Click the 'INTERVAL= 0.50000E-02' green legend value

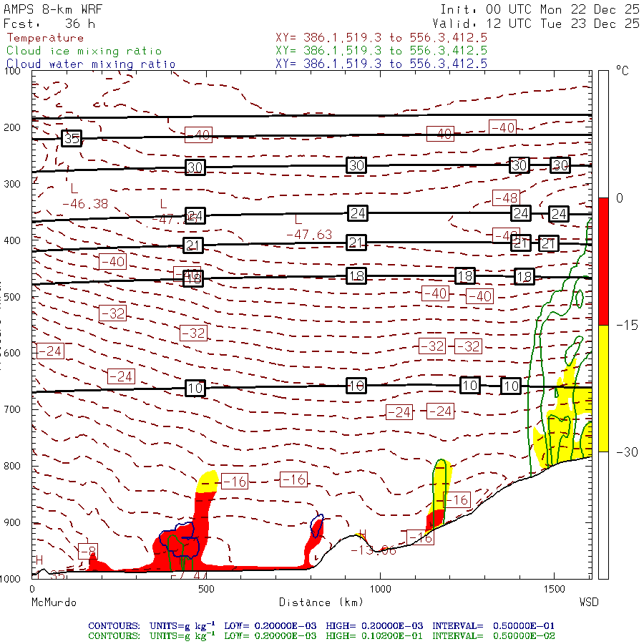pyautogui.click(x=493, y=636)
